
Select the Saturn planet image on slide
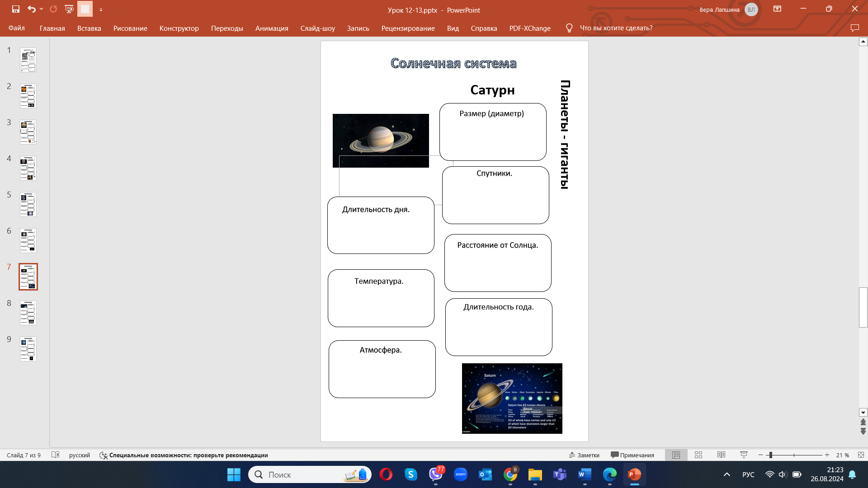381,141
